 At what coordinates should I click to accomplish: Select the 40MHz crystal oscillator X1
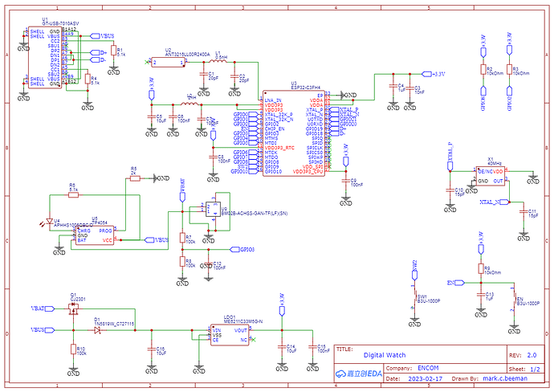[490, 176]
